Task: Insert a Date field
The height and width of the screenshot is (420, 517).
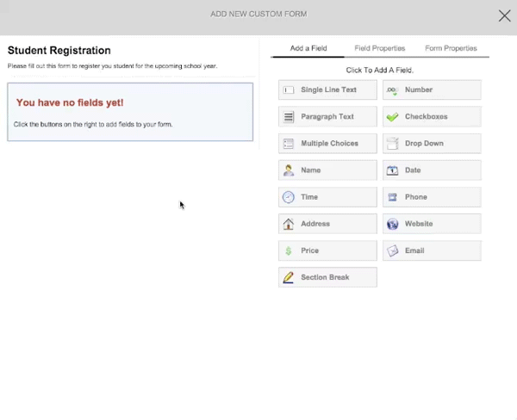Action: coord(432,170)
